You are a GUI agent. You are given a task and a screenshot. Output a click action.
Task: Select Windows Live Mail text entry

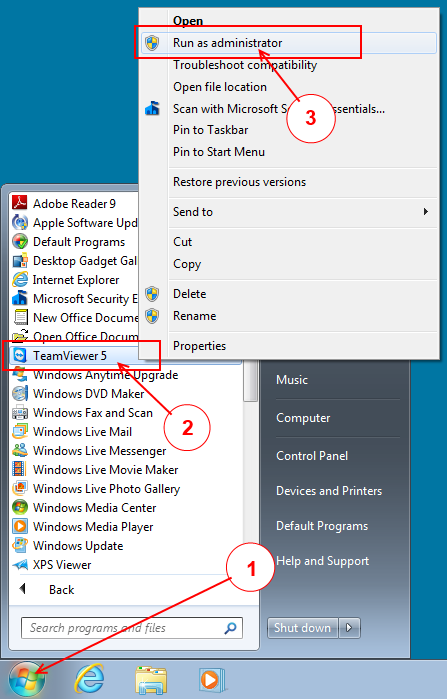click(82, 432)
